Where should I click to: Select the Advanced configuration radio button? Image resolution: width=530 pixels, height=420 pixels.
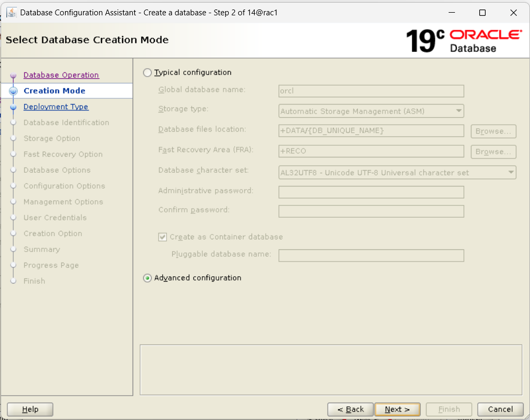point(147,278)
